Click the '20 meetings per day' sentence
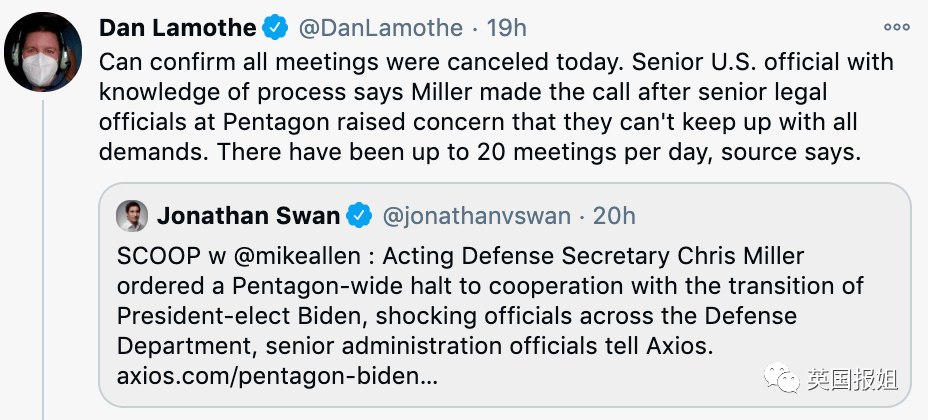The width and height of the screenshot is (928, 420). click(x=538, y=152)
